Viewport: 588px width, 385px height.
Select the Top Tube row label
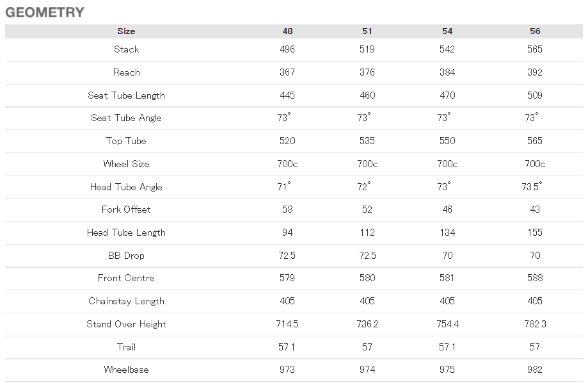click(127, 141)
